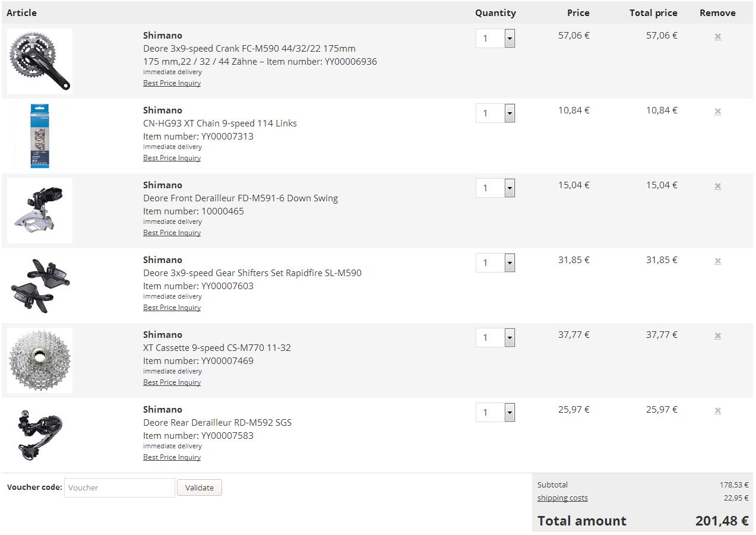The height and width of the screenshot is (535, 756).
Task: Open quantity dropdown for the Deore Crank
Action: (495, 39)
